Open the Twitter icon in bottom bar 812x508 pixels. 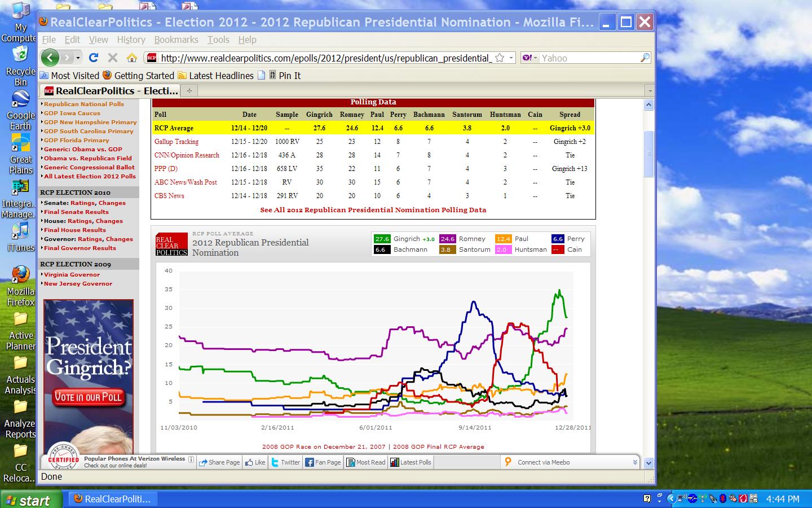(275, 462)
